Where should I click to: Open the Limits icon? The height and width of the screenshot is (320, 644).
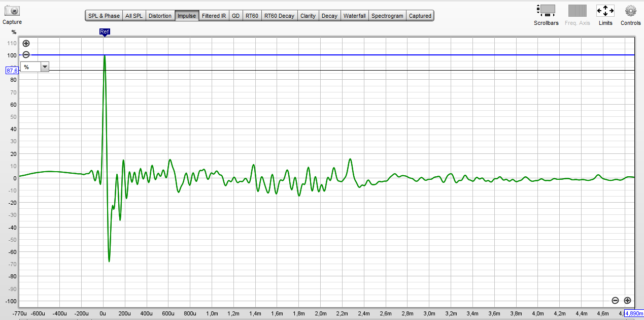(x=605, y=11)
